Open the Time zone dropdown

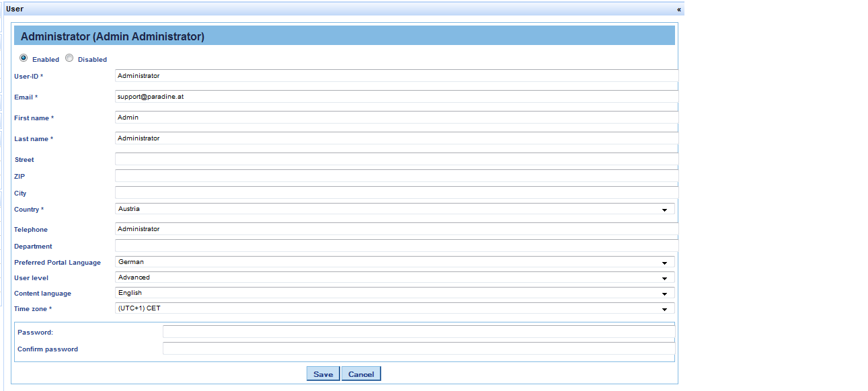coord(395,308)
